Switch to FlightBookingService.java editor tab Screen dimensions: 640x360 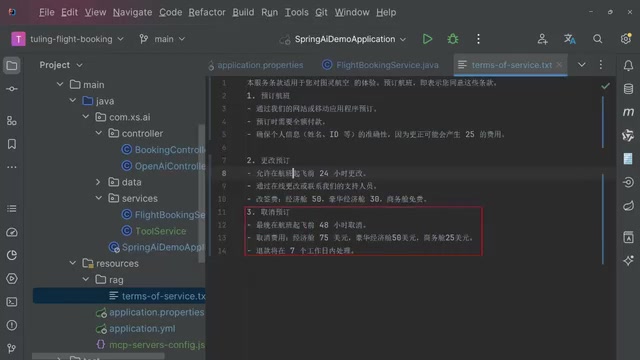pos(380,65)
